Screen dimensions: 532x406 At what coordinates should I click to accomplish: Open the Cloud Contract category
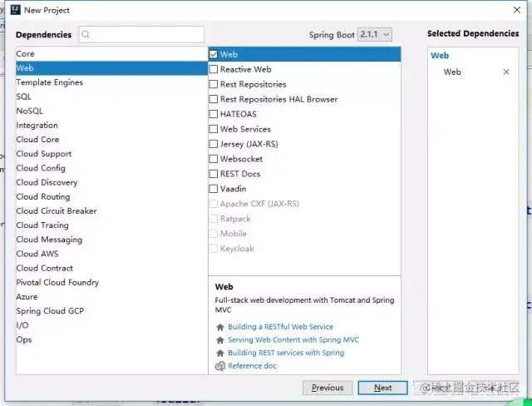pos(111,268)
